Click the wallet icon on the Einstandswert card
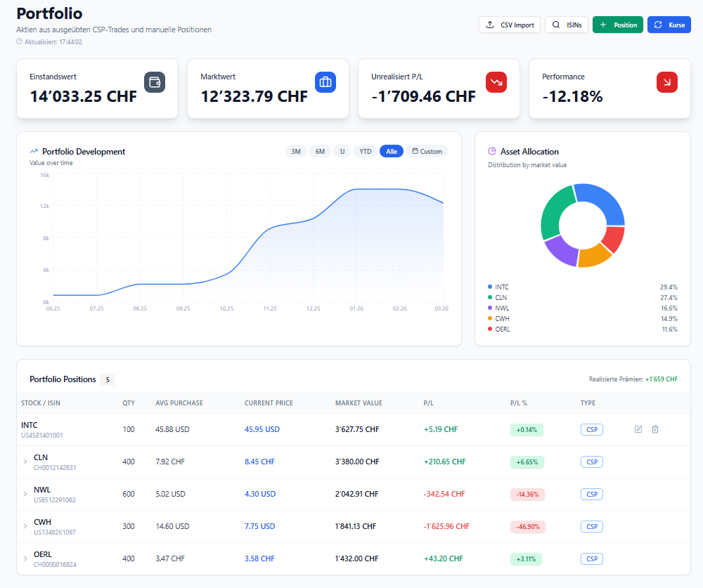This screenshot has height=588, width=703. tap(154, 82)
